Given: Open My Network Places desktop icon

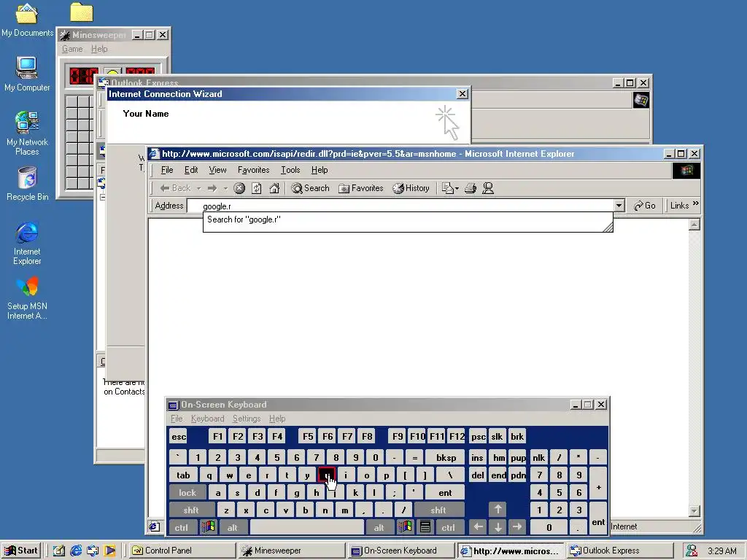Looking at the screenshot, I should click(x=27, y=133).
